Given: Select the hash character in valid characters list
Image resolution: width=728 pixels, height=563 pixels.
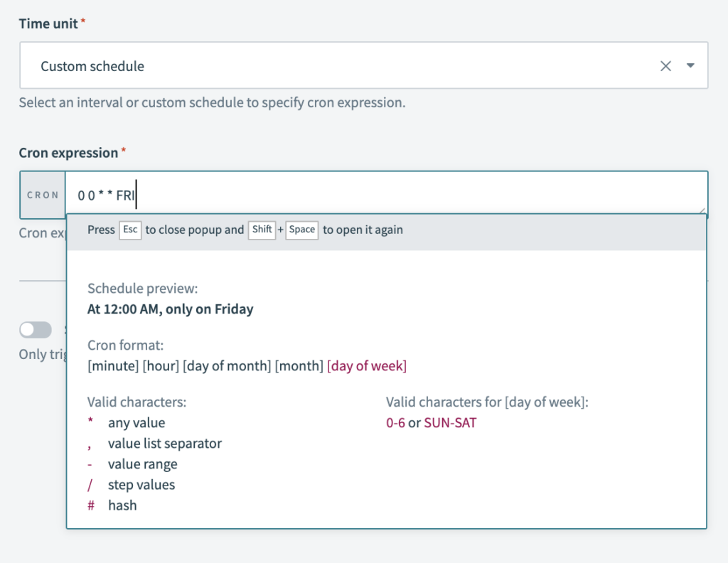Looking at the screenshot, I should pyautogui.click(x=90, y=505).
